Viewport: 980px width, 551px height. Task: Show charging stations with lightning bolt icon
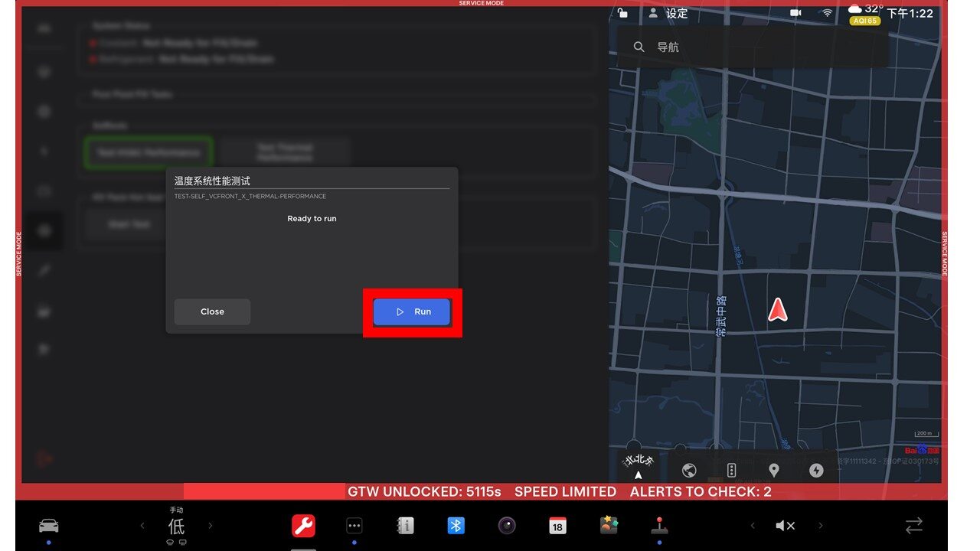click(x=816, y=470)
